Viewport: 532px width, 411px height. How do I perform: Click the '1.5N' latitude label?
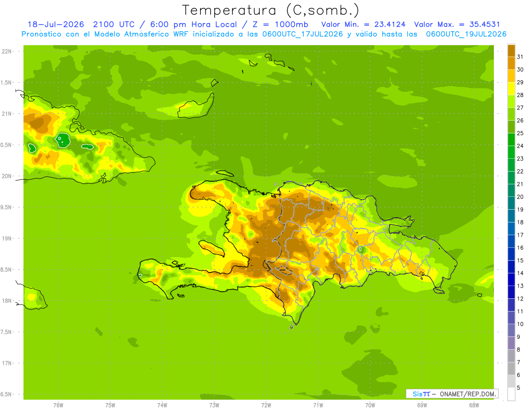click(6, 82)
